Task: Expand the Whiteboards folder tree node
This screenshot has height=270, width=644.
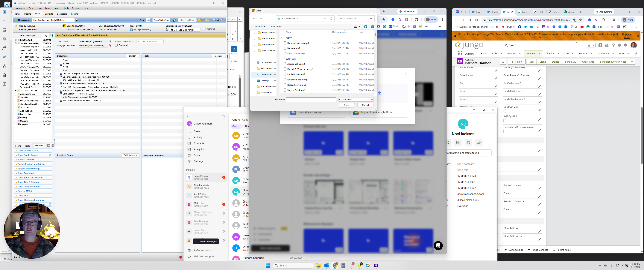Action: [255, 45]
